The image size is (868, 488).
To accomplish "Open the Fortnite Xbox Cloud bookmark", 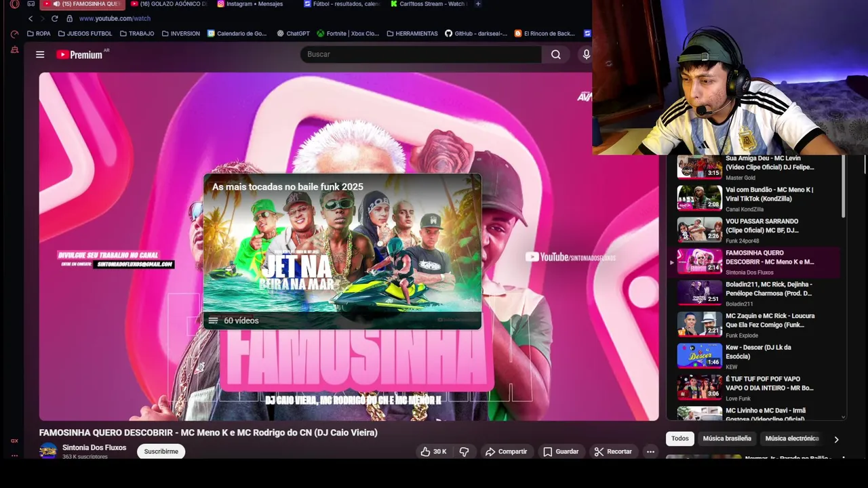I will point(348,33).
